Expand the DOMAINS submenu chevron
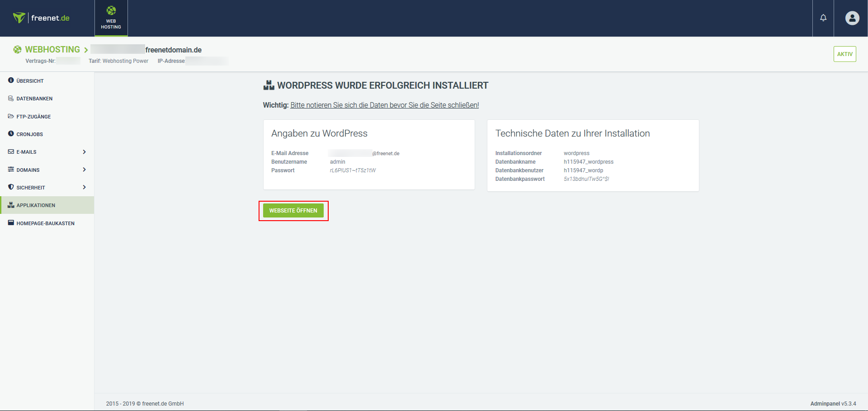868x411 pixels. [84, 170]
